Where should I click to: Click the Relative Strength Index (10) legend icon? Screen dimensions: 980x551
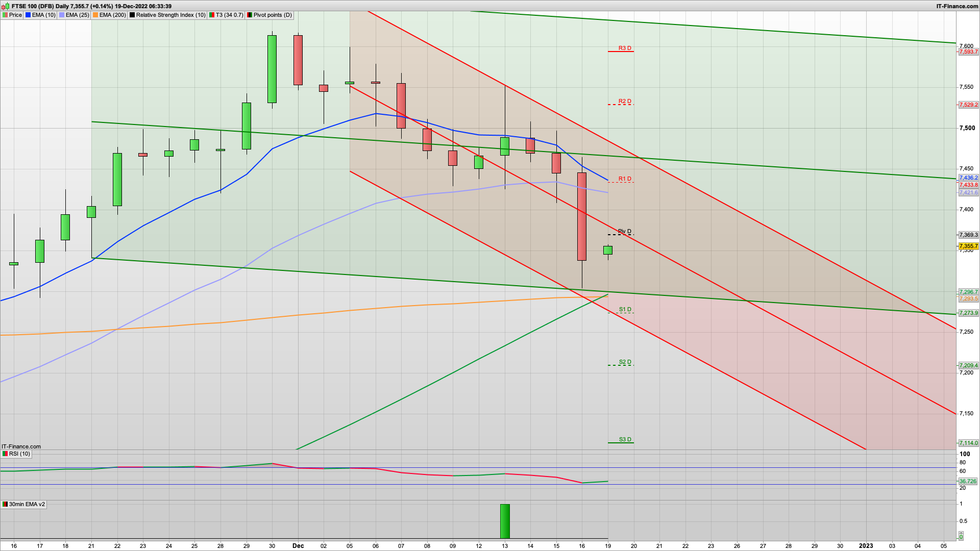pos(132,15)
